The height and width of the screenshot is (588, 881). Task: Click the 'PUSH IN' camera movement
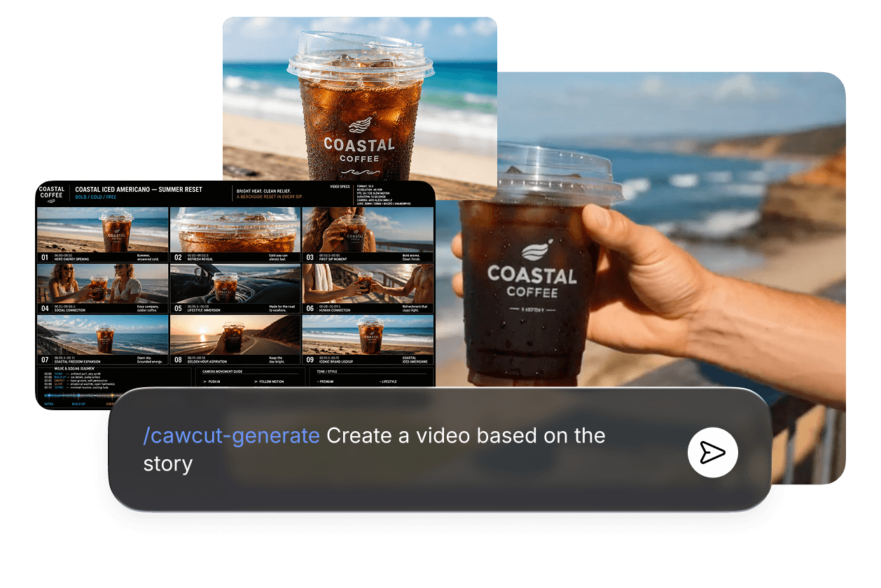[211, 382]
